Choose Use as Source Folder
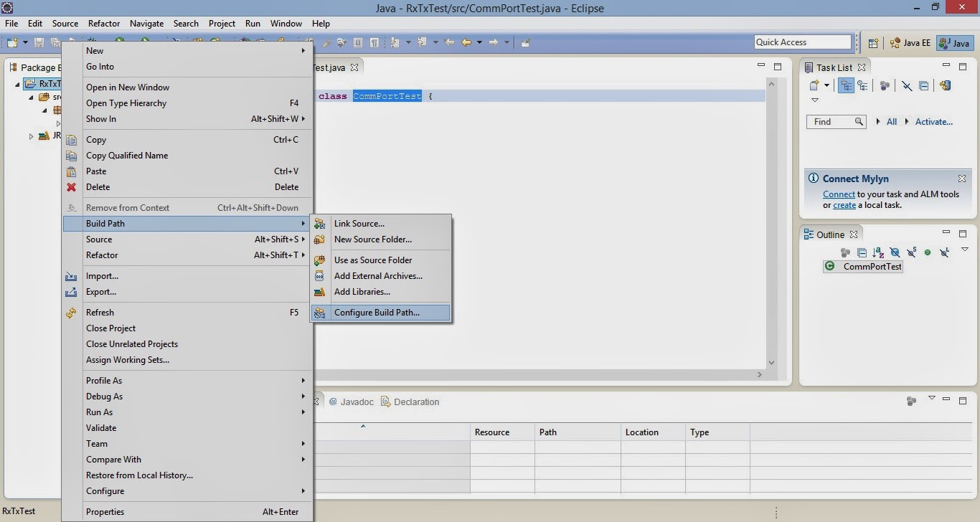The image size is (980, 522). pyautogui.click(x=380, y=260)
